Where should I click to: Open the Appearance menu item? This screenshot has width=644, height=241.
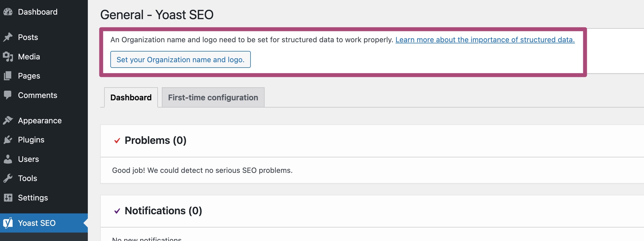click(44, 120)
